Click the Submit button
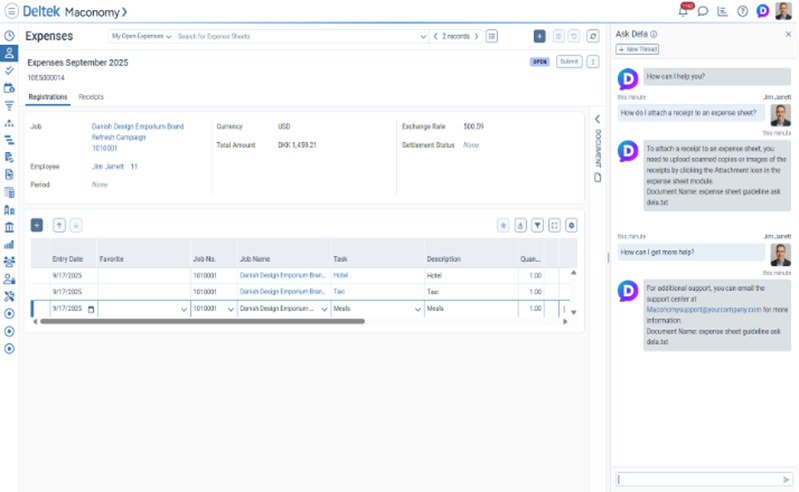 pos(569,61)
